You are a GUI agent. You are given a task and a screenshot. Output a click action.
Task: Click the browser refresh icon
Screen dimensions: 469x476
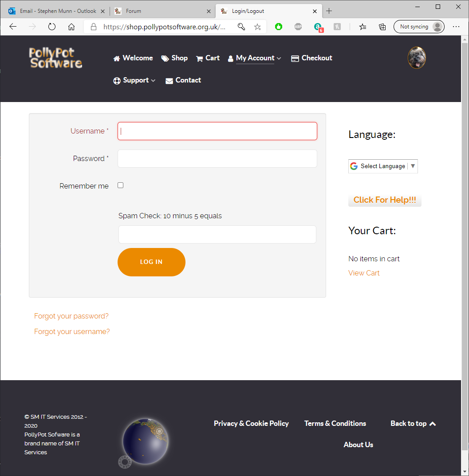52,27
